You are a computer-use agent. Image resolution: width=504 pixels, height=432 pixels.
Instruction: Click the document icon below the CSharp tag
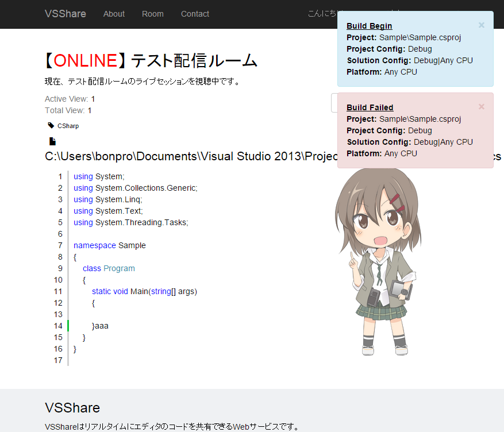(52, 140)
